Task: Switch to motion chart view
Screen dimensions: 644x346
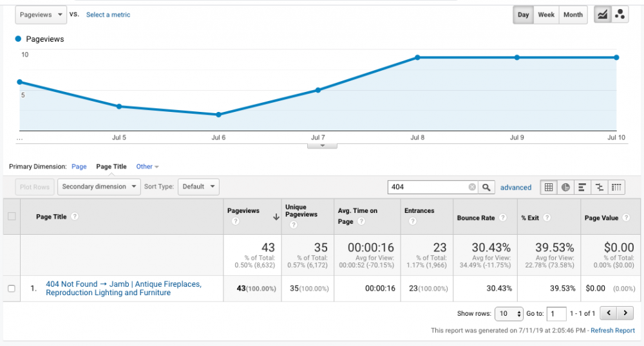Action: (x=620, y=15)
